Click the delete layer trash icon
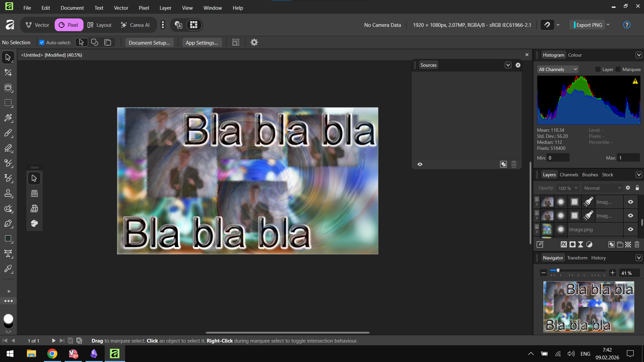The height and width of the screenshot is (362, 644). pos(637,244)
